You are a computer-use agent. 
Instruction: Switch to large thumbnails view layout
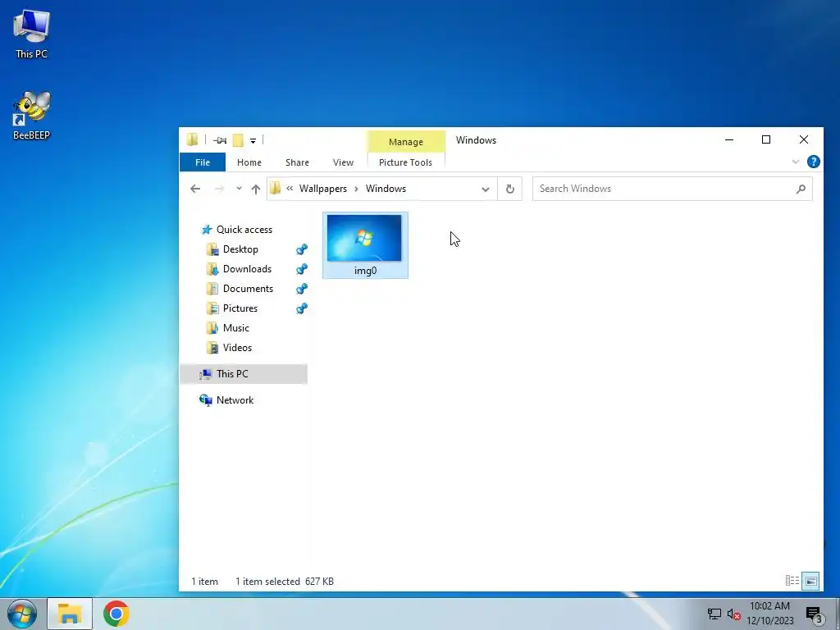coord(810,581)
